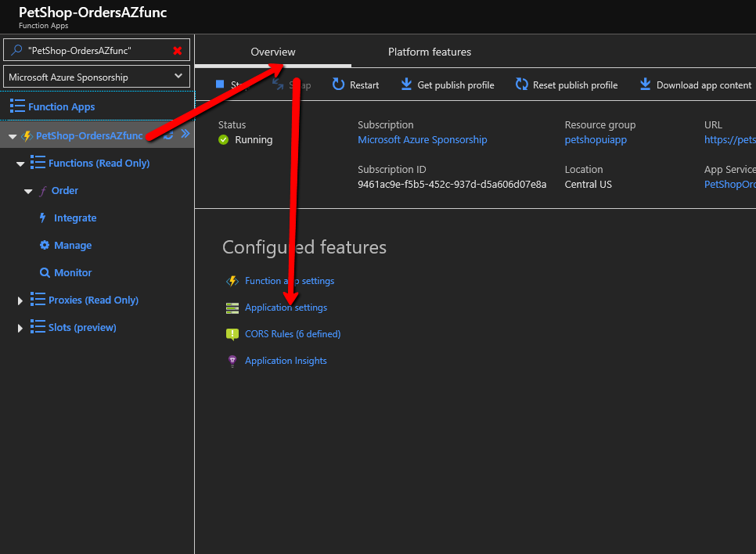Screen dimensions: 756x554
Task: Select the Order function
Action: 65,190
